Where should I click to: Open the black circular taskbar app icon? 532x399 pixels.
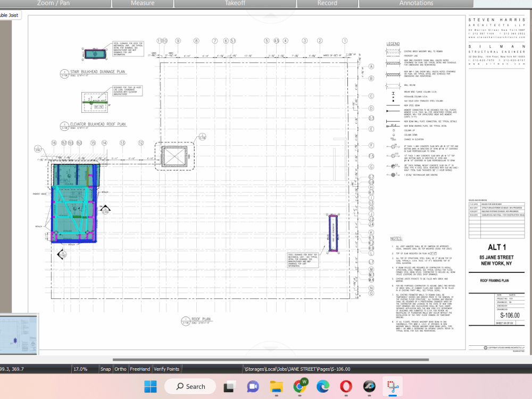(x=369, y=386)
